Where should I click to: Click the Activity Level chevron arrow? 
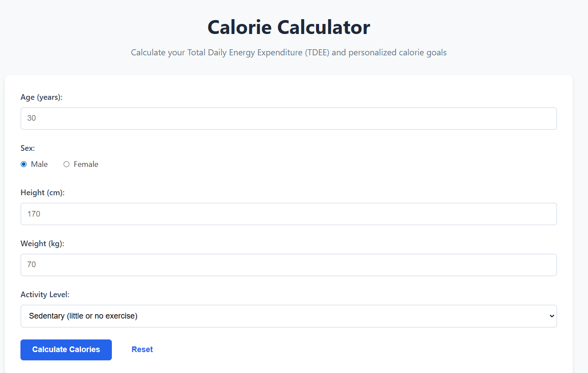pos(551,316)
